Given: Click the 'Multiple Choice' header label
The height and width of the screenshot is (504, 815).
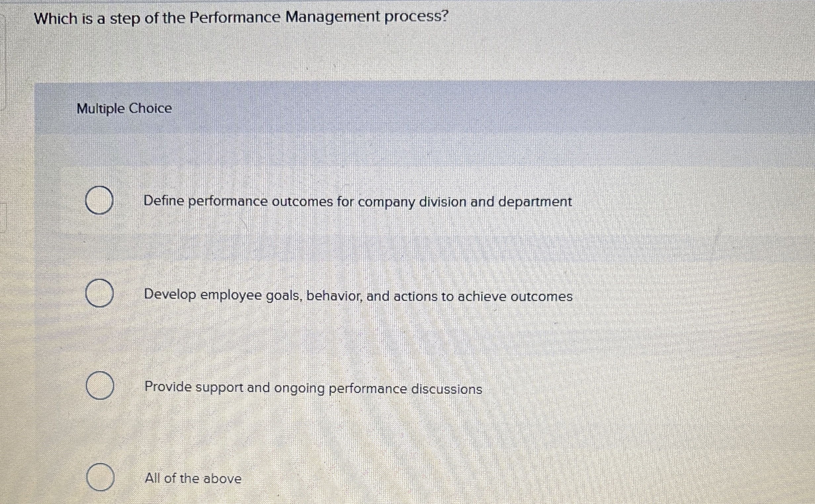Looking at the screenshot, I should (x=124, y=108).
